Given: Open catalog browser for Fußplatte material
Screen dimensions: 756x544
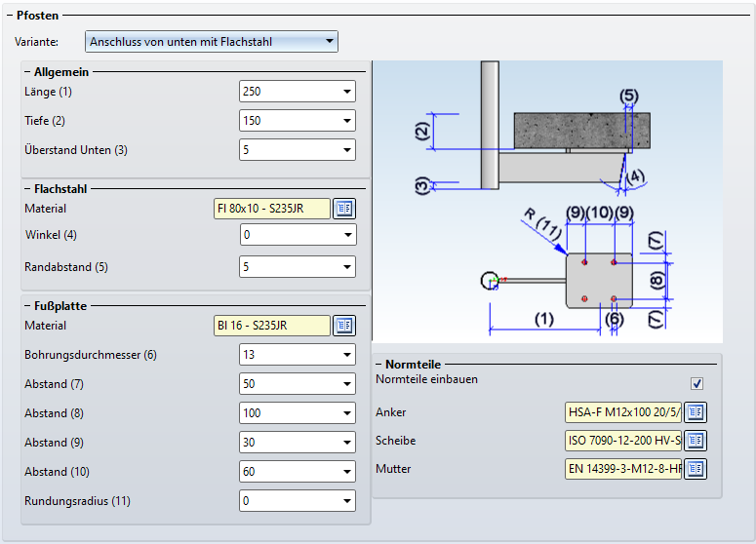Looking at the screenshot, I should point(344,326).
